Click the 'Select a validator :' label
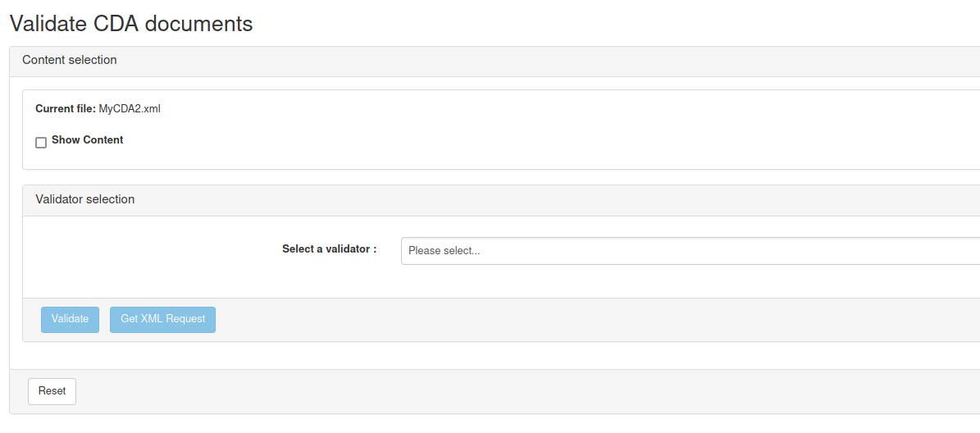The height and width of the screenshot is (433, 980). point(329,249)
